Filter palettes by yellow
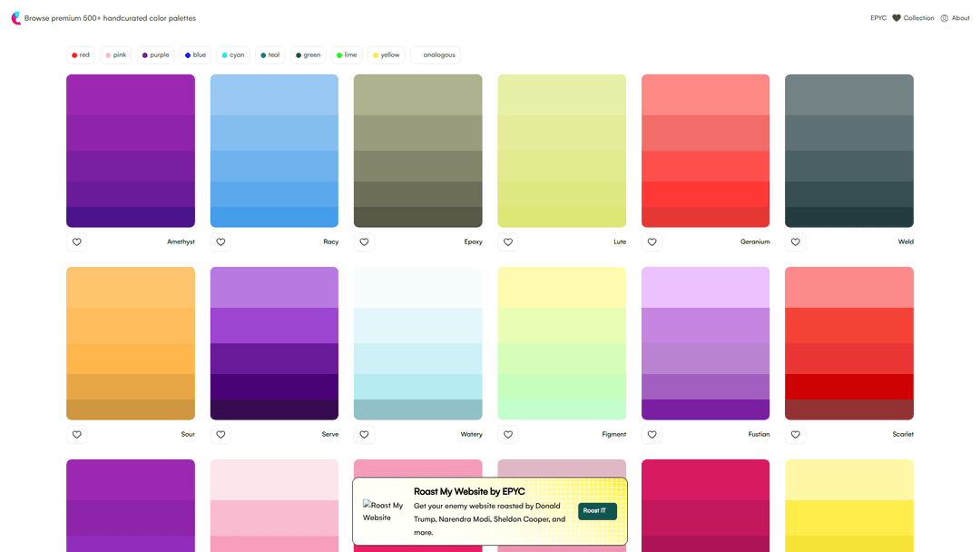Viewport: 980px width, 552px height. pos(386,55)
